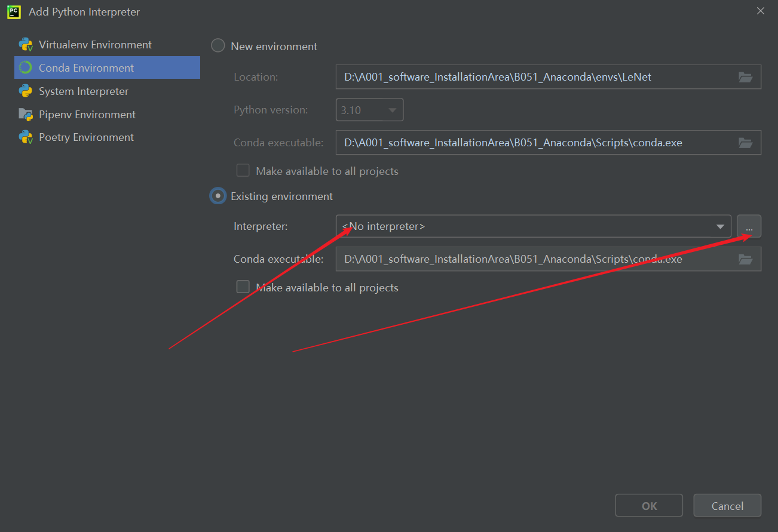Enable Make available to all projects under Existing environment

[x=243, y=287]
